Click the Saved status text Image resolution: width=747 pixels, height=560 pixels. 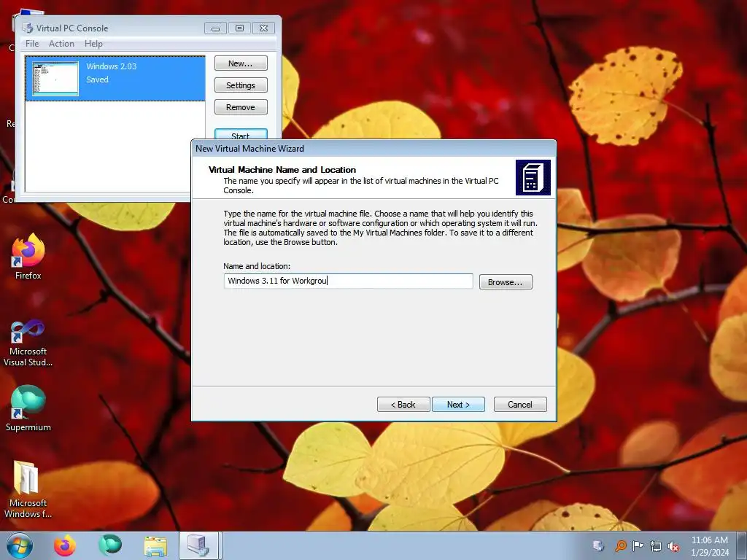coord(97,79)
